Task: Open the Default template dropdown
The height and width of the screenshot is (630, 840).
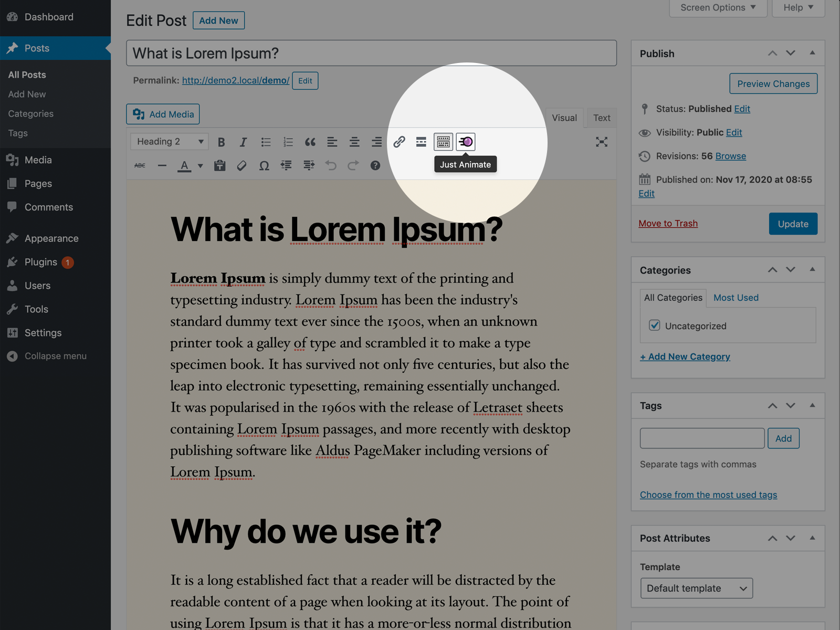Action: tap(697, 588)
